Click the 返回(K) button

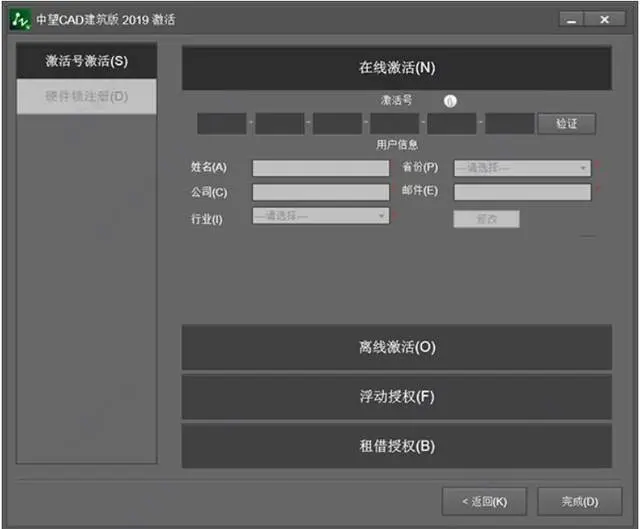pyautogui.click(x=484, y=501)
